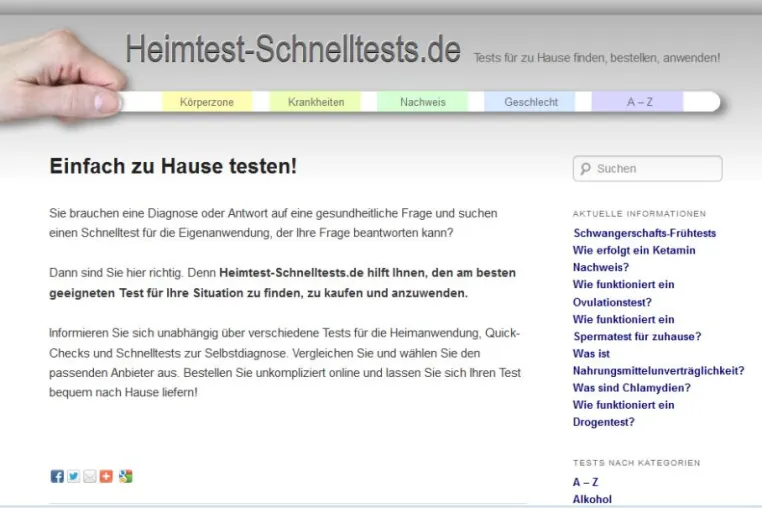The height and width of the screenshot is (508, 762).
Task: Open Schwangerschafts-Frühtests article
Action: [x=644, y=233]
